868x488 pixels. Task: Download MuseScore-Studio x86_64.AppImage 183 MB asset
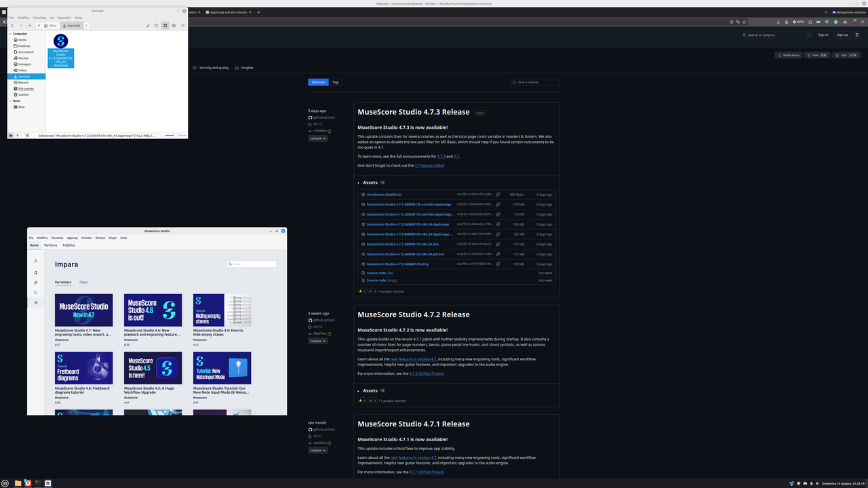click(x=408, y=224)
